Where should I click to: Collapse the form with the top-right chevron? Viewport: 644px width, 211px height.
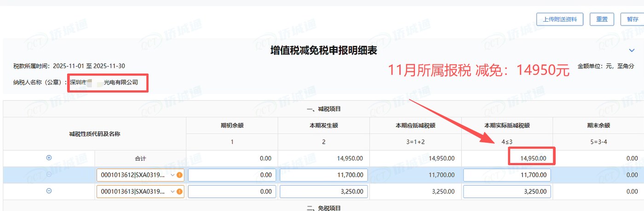(x=632, y=50)
